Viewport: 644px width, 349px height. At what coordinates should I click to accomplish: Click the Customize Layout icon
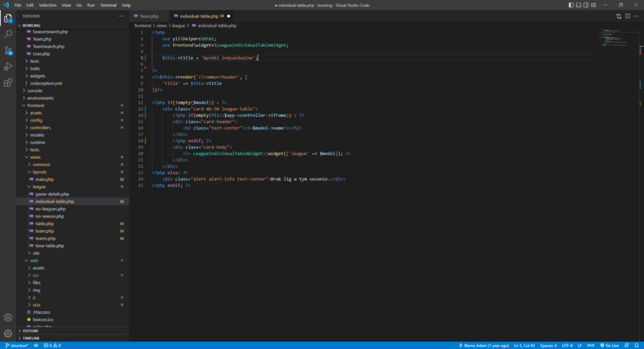pyautogui.click(x=594, y=5)
